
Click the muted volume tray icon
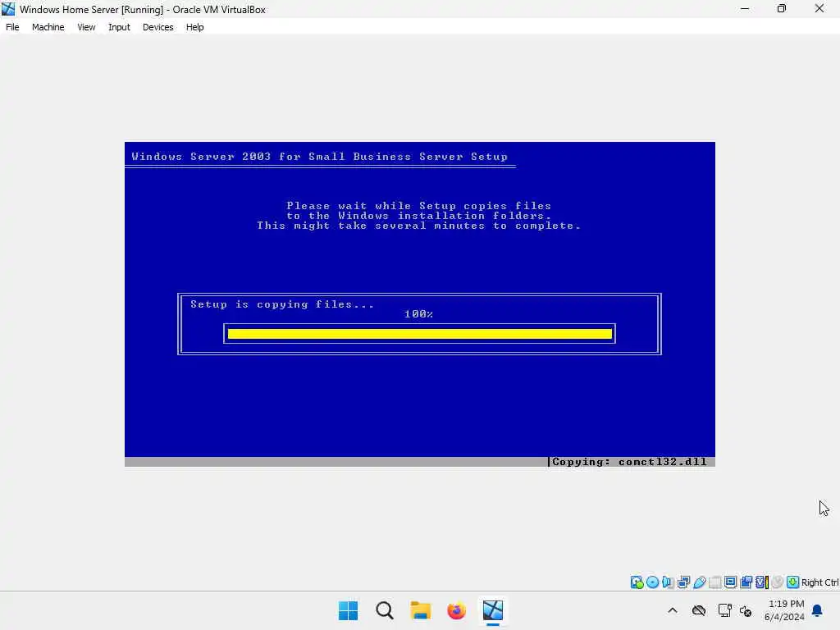point(746,610)
